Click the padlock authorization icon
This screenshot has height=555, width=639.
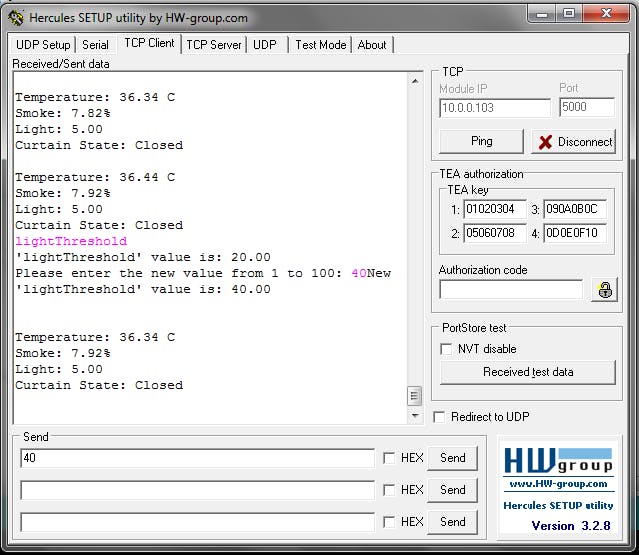[604, 290]
